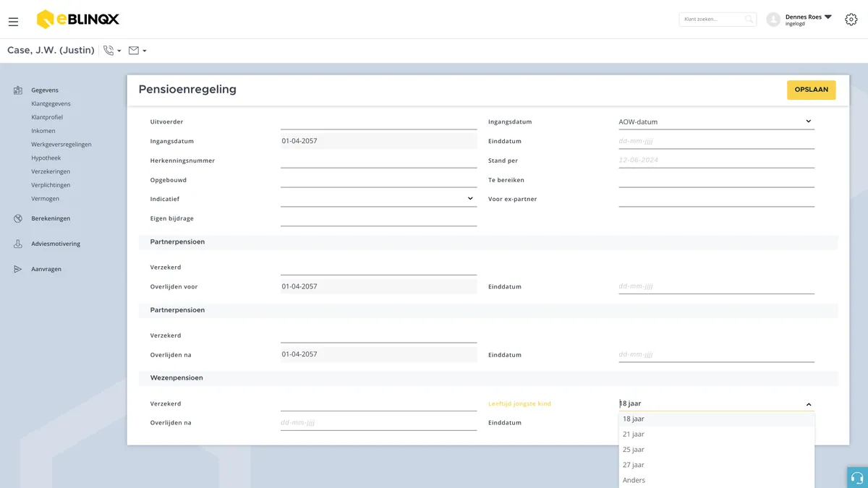868x488 pixels.
Task: Open Vermogen in the sidebar
Action: tap(46, 199)
